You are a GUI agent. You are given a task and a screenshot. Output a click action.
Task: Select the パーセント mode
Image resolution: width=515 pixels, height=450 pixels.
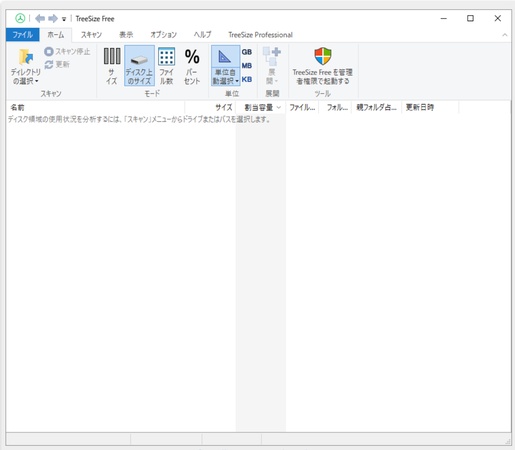coord(192,66)
